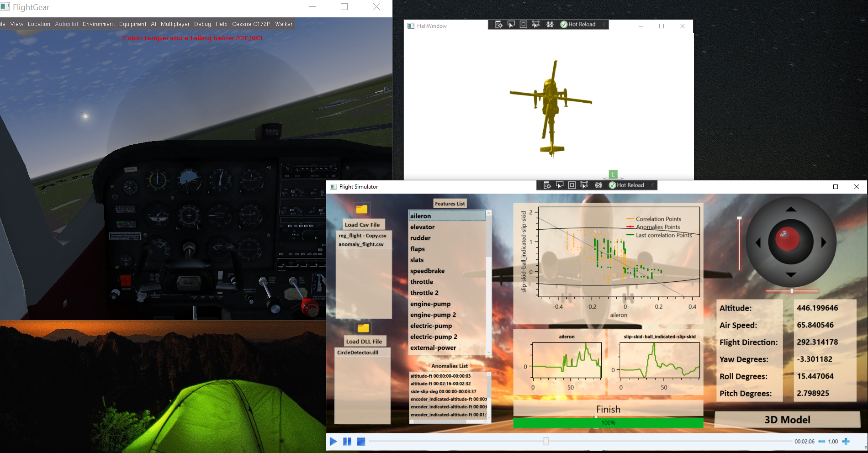This screenshot has width=868, height=453.
Task: Toggle Display Layout Adorners in Flight Simulator toolbar
Action: pyautogui.click(x=572, y=185)
